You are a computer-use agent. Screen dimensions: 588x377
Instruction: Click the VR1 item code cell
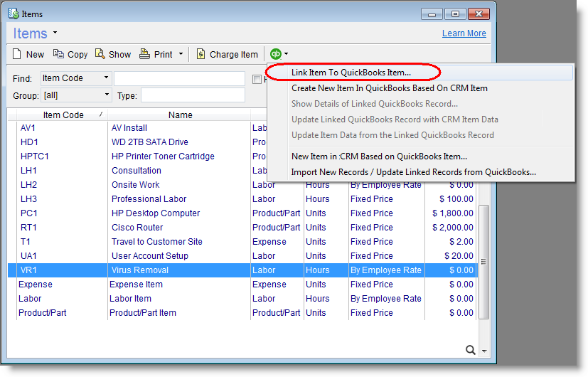coord(28,270)
